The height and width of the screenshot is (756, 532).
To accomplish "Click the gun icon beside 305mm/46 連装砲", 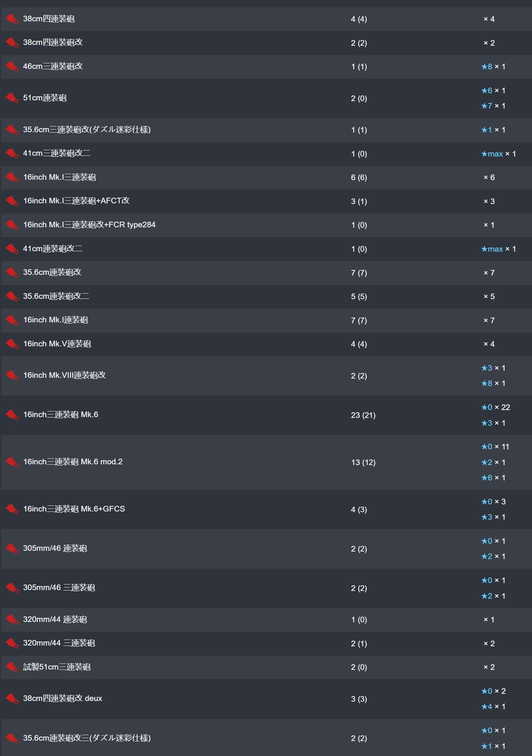I will pos(12,549).
